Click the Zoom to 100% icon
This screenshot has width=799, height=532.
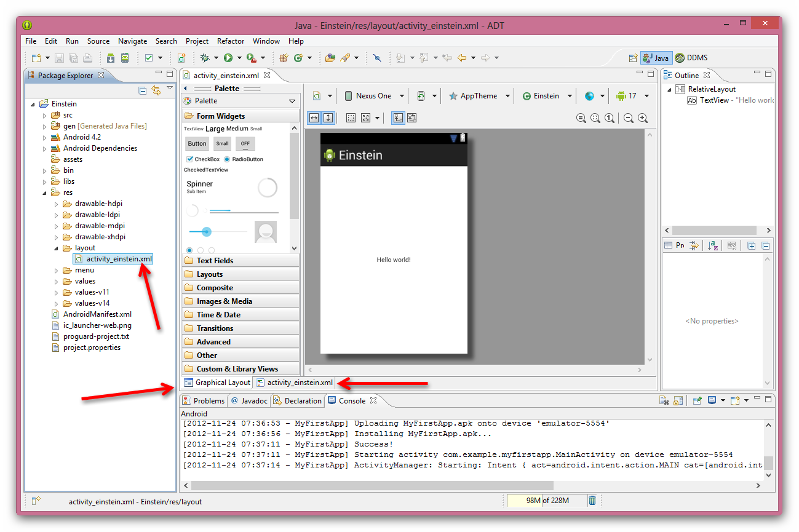(609, 118)
